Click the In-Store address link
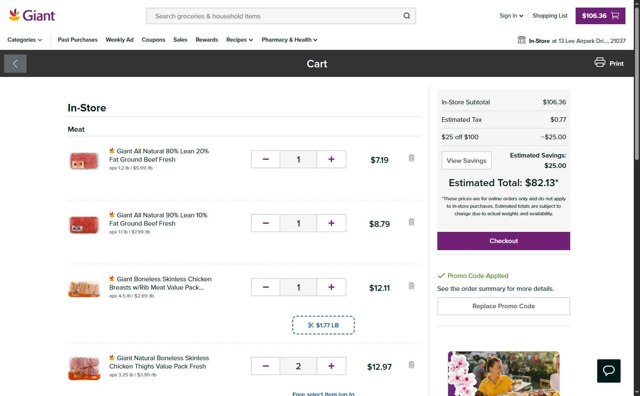 (577, 40)
